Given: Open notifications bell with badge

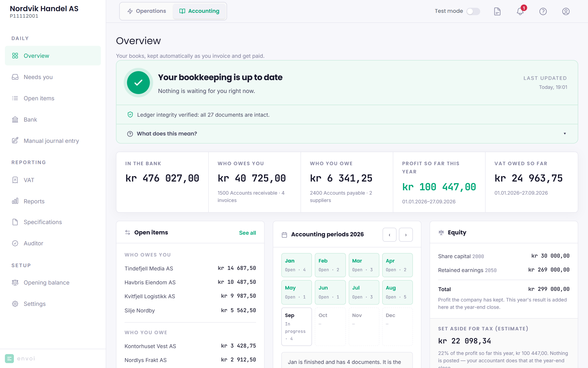Looking at the screenshot, I should [520, 11].
